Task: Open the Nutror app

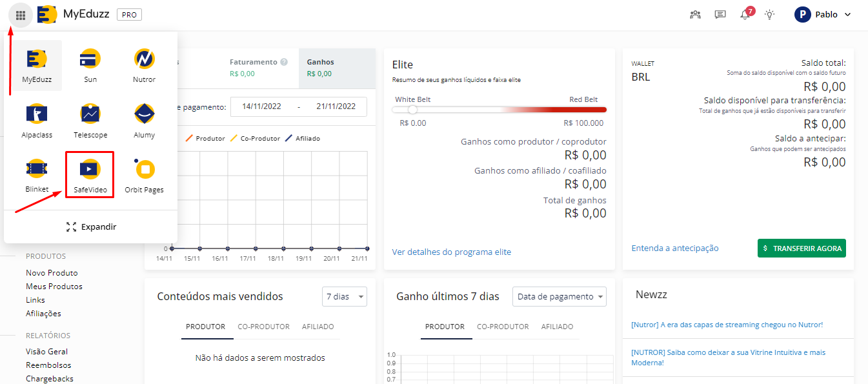Action: click(144, 65)
